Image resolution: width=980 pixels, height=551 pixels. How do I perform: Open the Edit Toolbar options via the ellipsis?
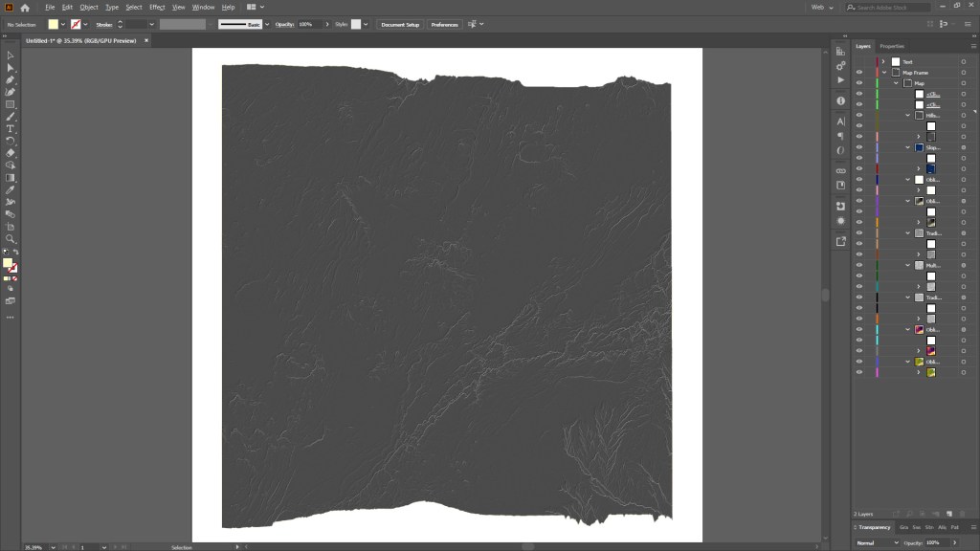tap(11, 316)
